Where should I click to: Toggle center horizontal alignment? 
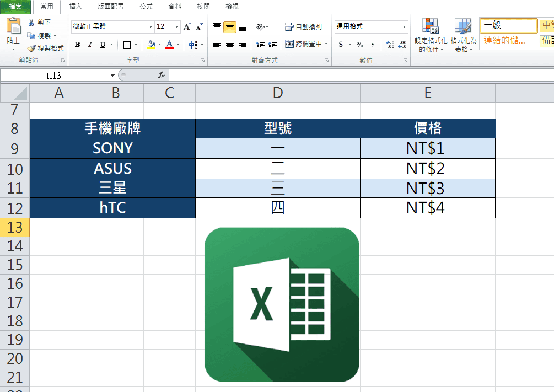pyautogui.click(x=230, y=44)
